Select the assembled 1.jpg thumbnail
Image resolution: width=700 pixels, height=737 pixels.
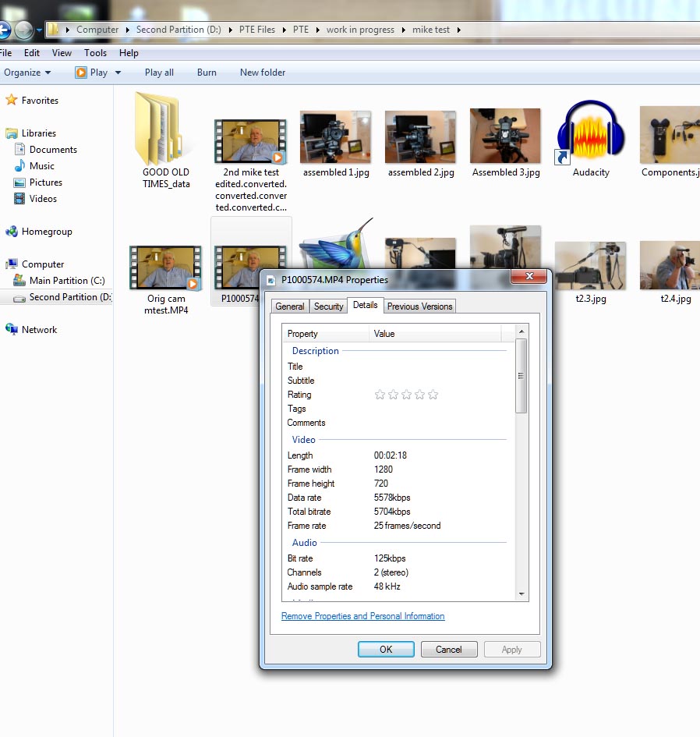[x=335, y=137]
